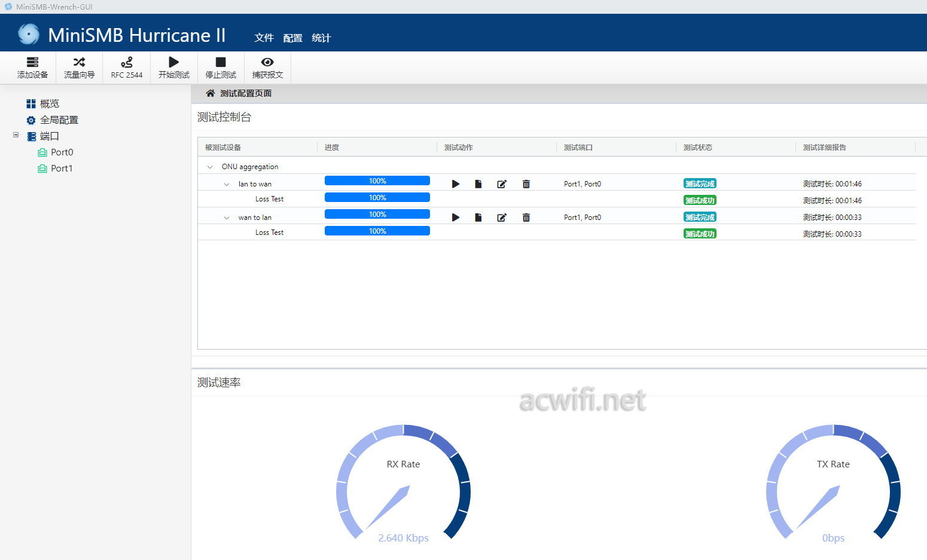This screenshot has height=560, width=927.
Task: Collapse the wan to lan row
Action: tap(227, 218)
